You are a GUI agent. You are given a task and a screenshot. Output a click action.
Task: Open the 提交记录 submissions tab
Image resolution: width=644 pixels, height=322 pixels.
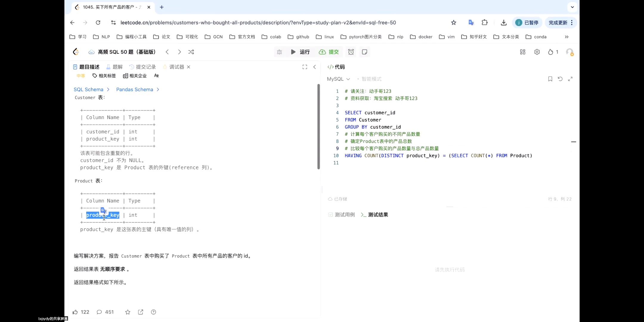coord(146,67)
